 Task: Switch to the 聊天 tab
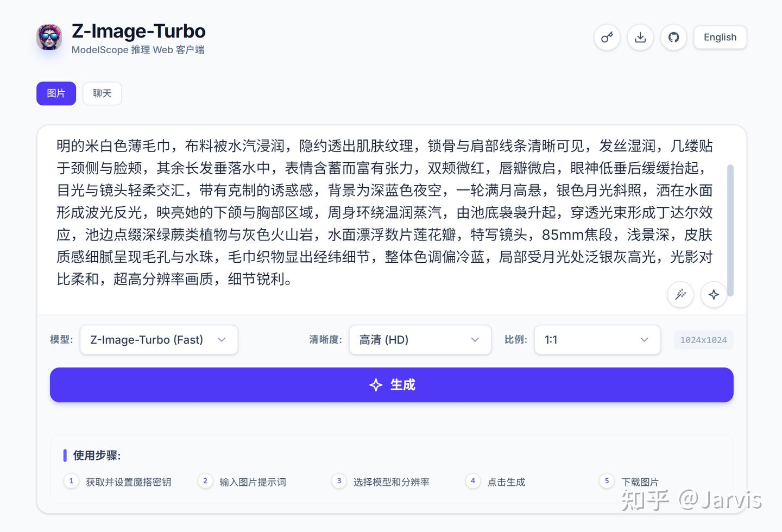click(x=102, y=93)
